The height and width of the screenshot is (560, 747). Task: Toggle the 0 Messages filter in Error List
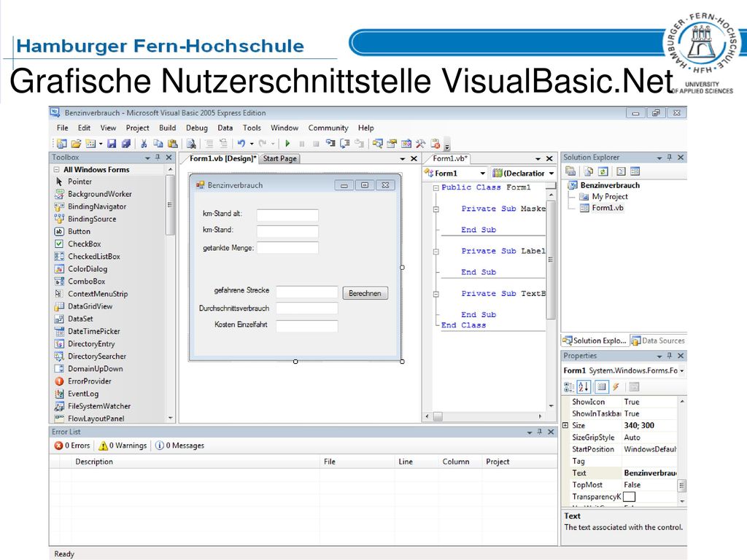pos(179,446)
